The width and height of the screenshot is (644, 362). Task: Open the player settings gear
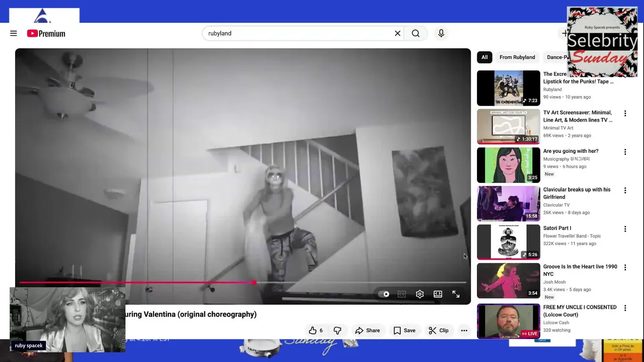(x=420, y=294)
